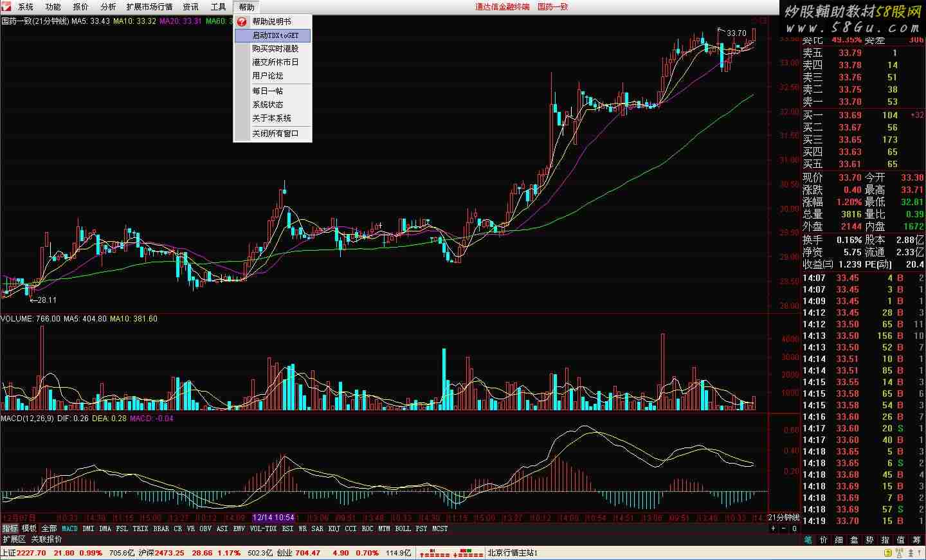This screenshot has width=926, height=560.
Task: Click the red help question-mark icon
Action: (242, 21)
